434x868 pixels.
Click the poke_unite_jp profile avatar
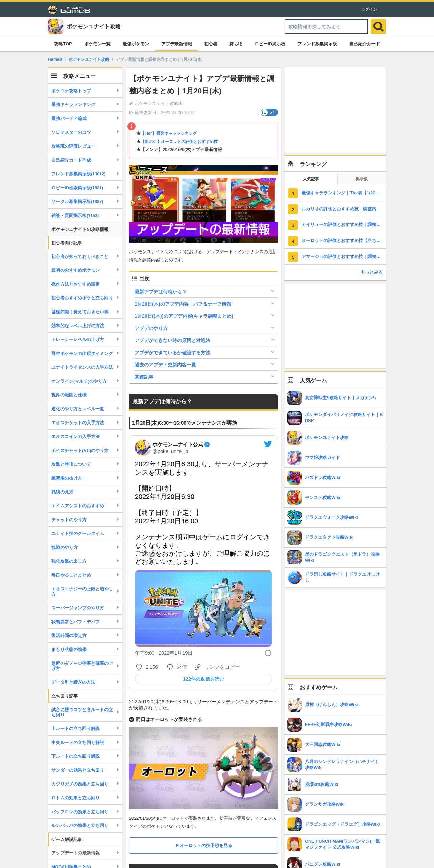coord(143,448)
